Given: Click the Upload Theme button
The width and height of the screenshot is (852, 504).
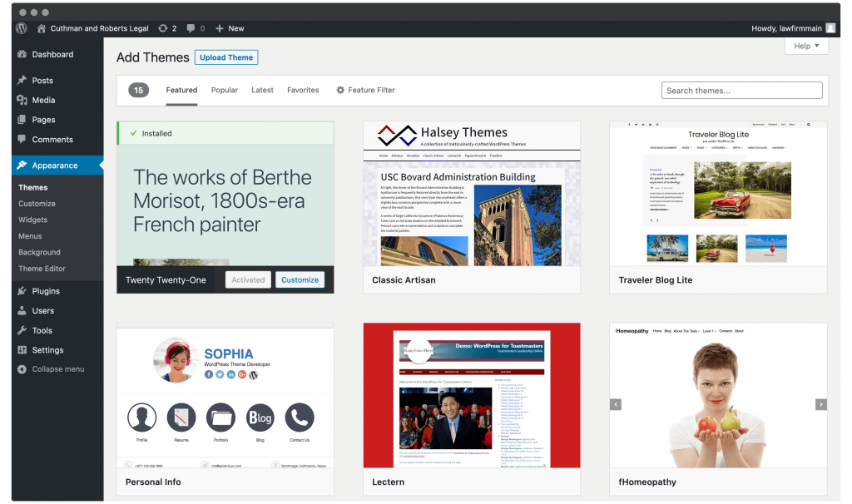Looking at the screenshot, I should point(226,57).
